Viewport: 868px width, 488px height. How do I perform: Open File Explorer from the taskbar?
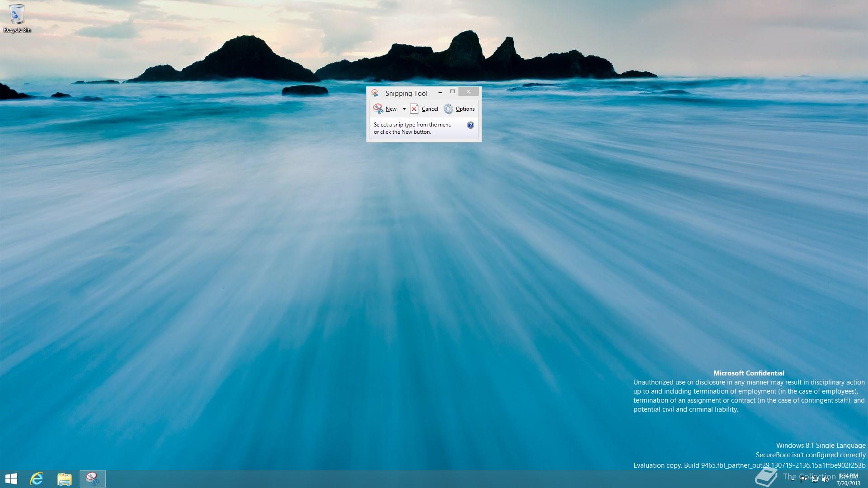[x=65, y=479]
